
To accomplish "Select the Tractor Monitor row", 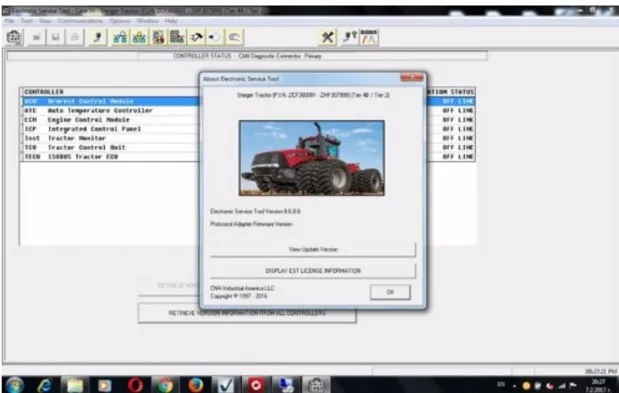I will click(x=248, y=138).
